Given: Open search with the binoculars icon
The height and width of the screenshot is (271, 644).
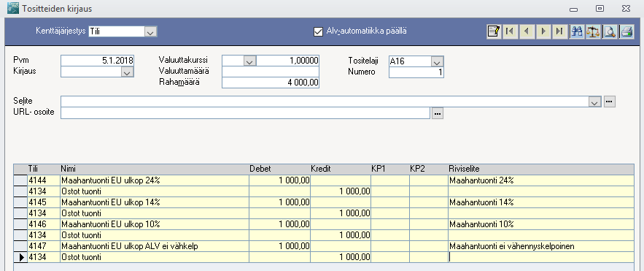Looking at the screenshot, I should click(577, 31).
